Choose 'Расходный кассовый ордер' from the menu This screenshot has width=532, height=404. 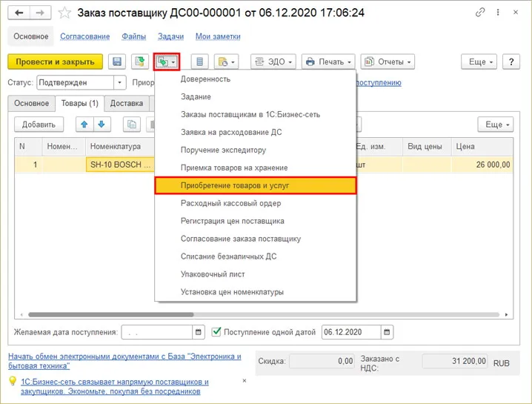[230, 203]
